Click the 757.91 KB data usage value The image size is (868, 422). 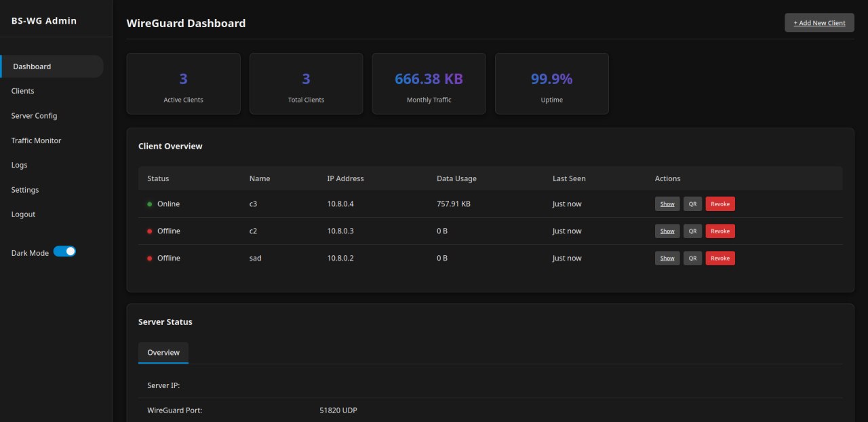pos(454,204)
